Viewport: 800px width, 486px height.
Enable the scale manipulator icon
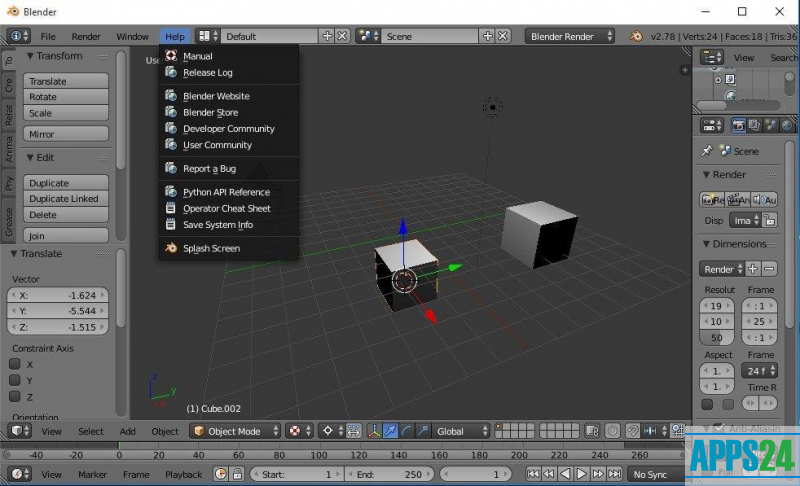click(x=422, y=431)
